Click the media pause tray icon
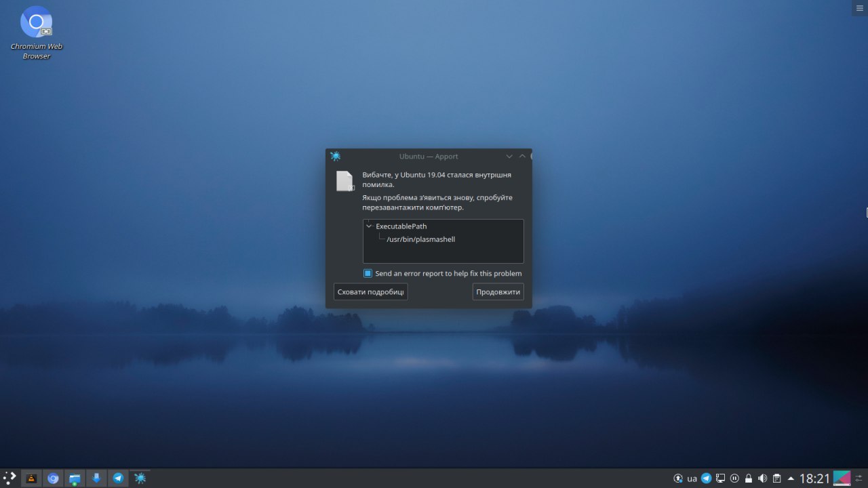The height and width of the screenshot is (488, 868). coord(734,479)
